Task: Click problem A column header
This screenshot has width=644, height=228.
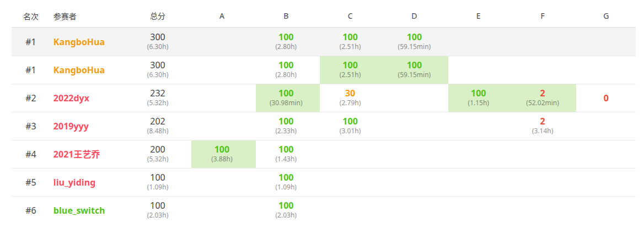Action: [222, 17]
